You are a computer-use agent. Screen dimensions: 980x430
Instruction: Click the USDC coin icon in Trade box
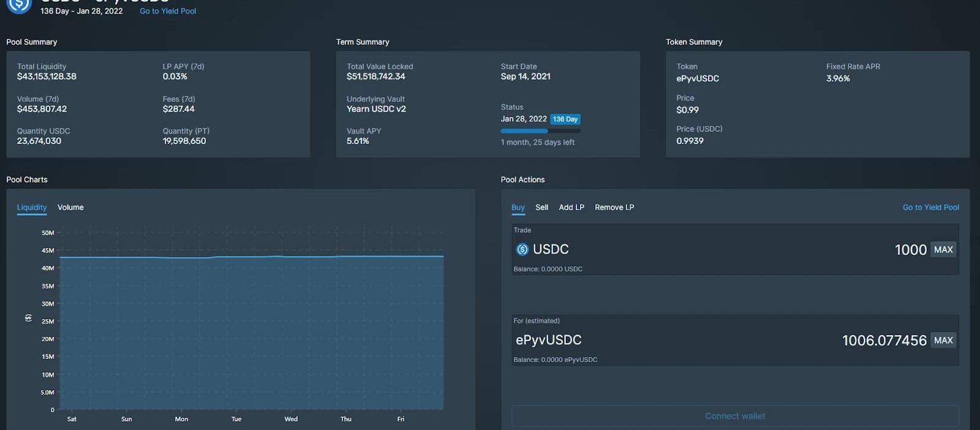click(522, 249)
